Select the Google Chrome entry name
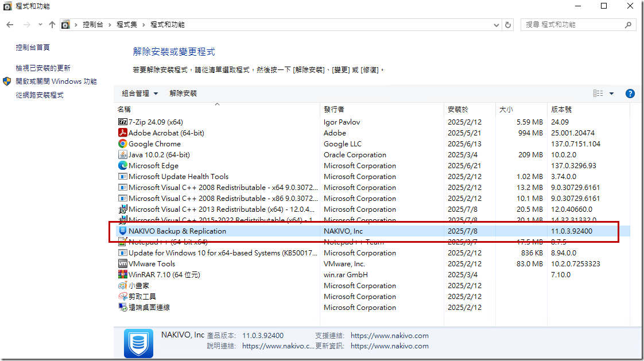This screenshot has height=361, width=644. [x=154, y=143]
